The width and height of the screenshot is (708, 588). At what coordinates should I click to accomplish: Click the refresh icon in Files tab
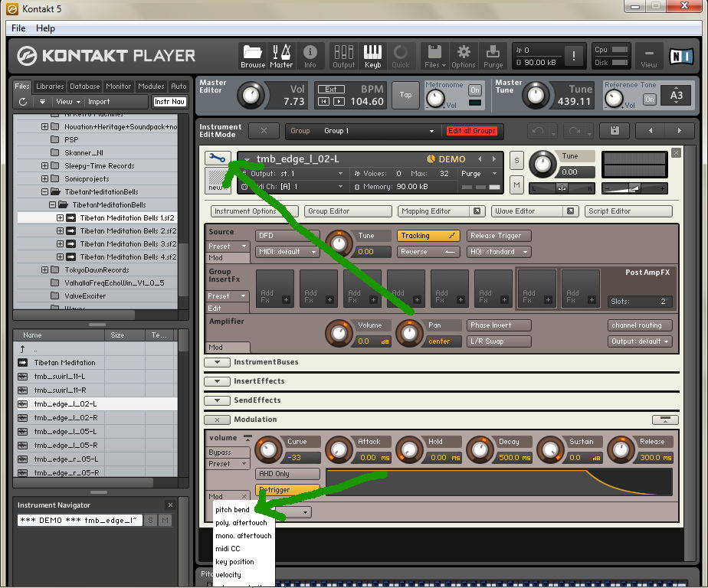(23, 102)
